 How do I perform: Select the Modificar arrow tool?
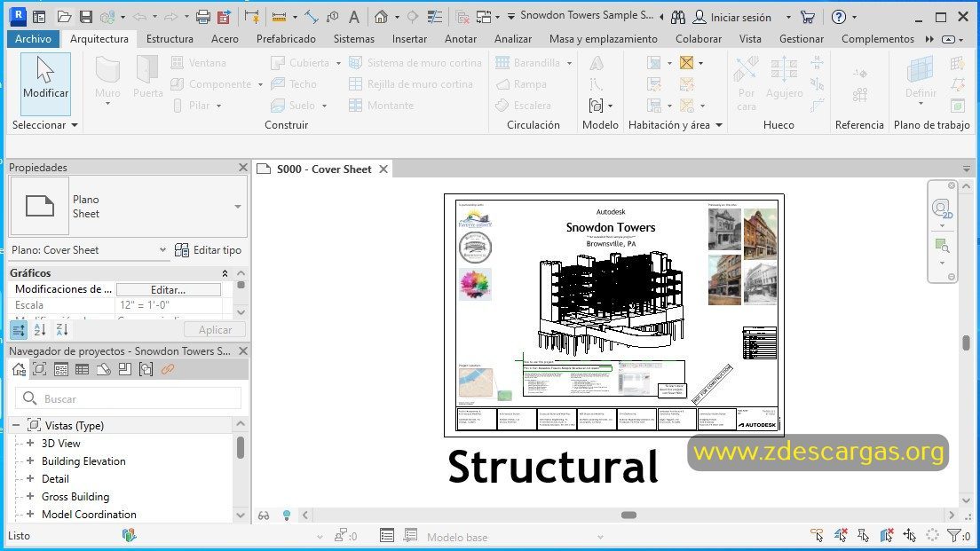[45, 83]
